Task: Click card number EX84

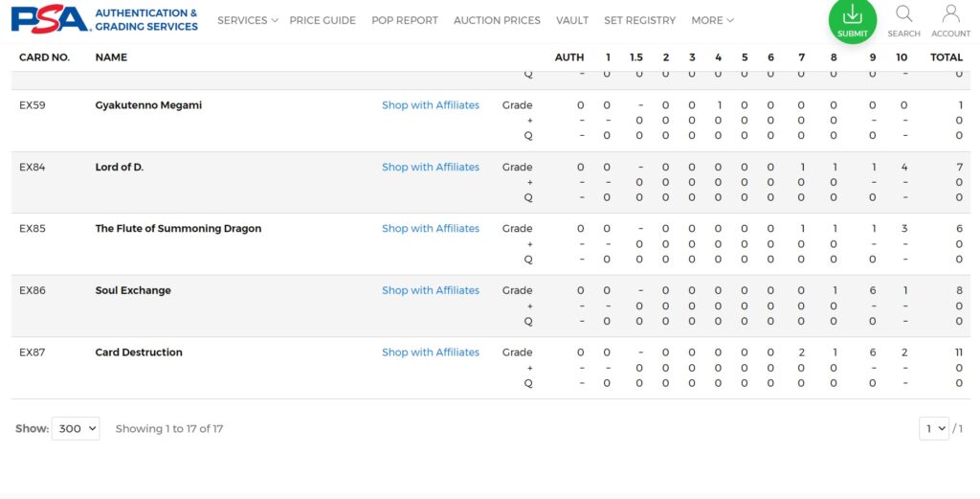Action: point(33,167)
